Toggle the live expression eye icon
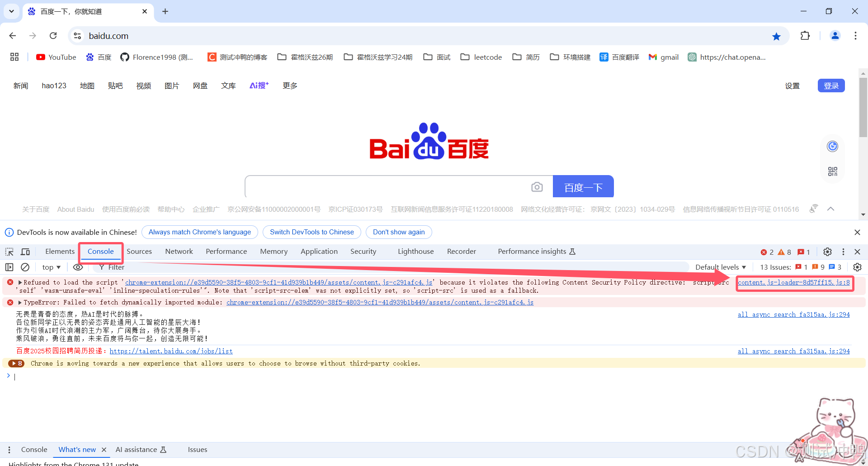This screenshot has width=868, height=466. [78, 267]
